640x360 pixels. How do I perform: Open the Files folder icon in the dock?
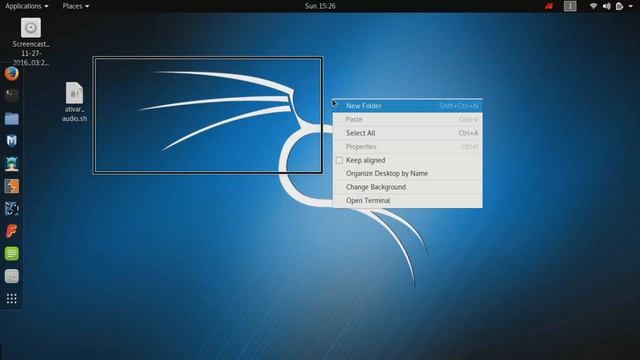pyautogui.click(x=11, y=119)
